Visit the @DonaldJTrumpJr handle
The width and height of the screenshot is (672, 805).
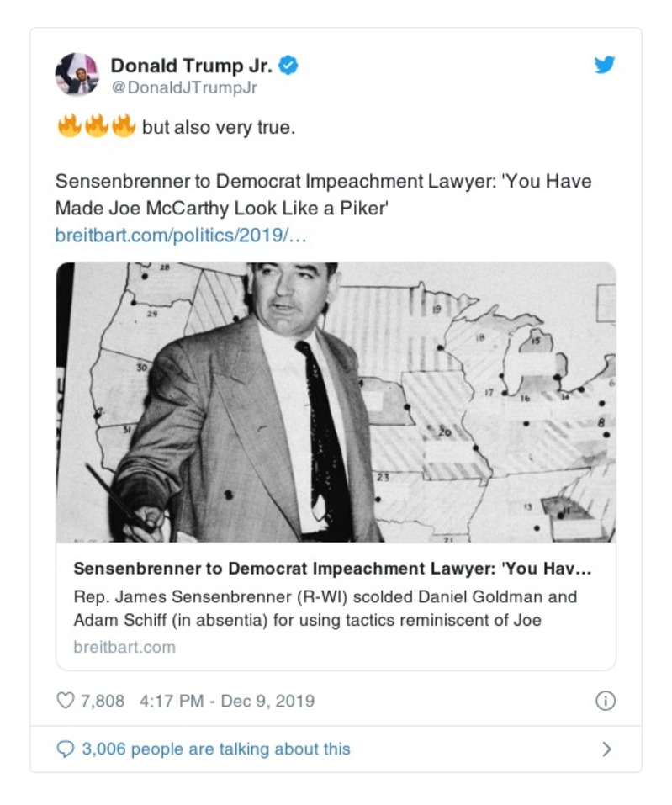(x=184, y=87)
